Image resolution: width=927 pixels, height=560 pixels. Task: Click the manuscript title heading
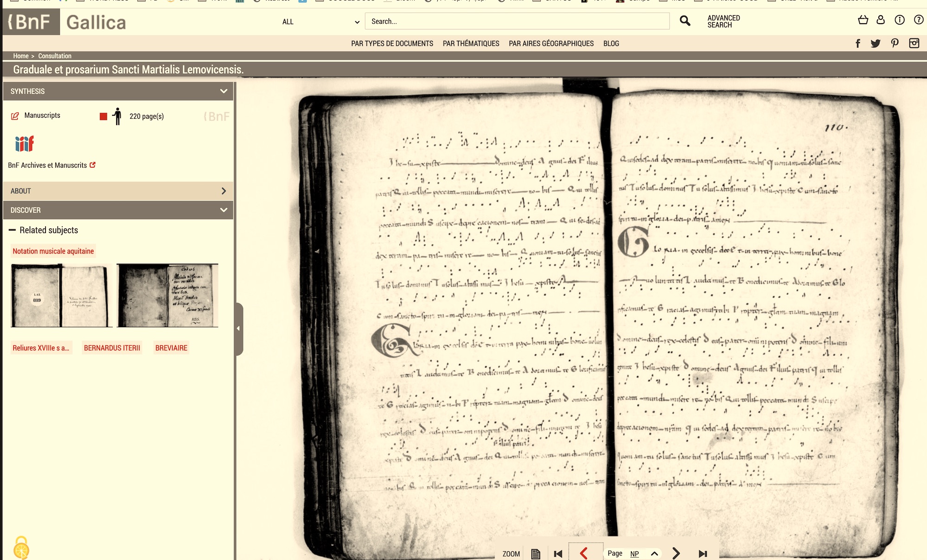[x=128, y=70]
